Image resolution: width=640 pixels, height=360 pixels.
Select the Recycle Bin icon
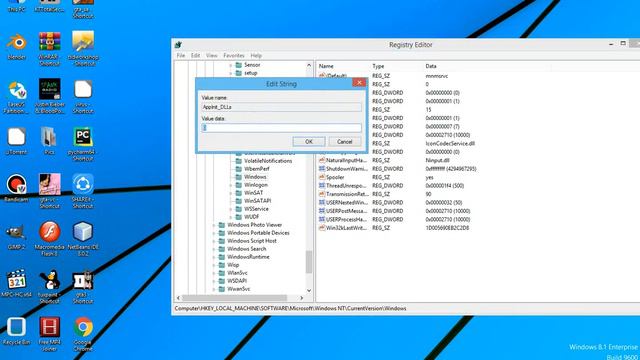(16, 327)
